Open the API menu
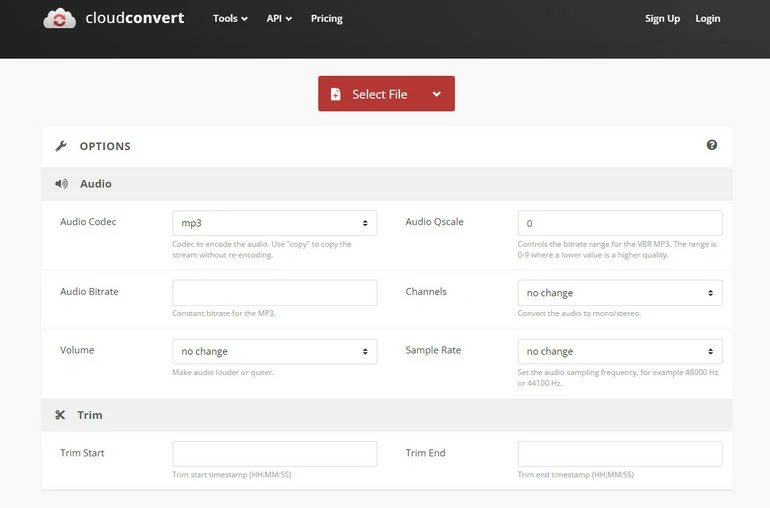770x508 pixels. 279,19
